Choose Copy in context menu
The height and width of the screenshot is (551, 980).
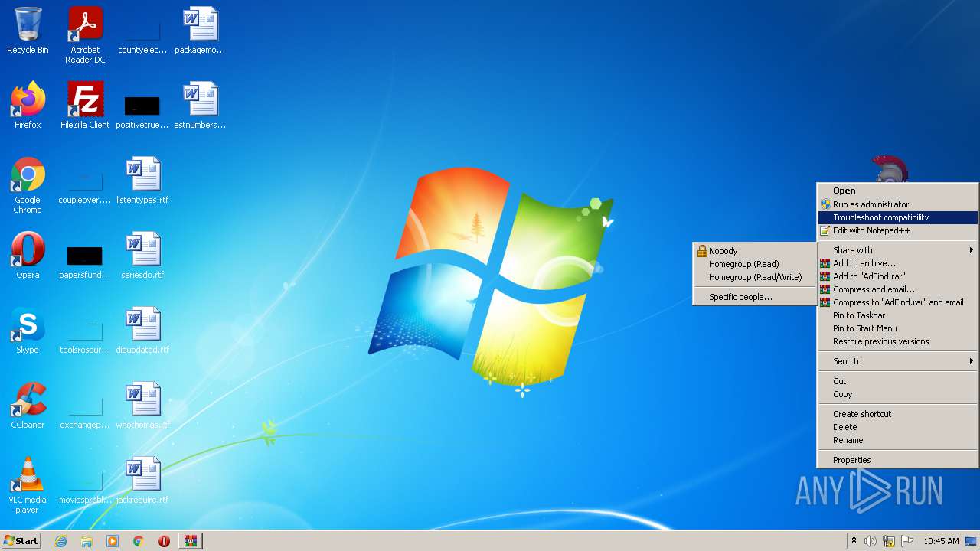tap(898, 394)
